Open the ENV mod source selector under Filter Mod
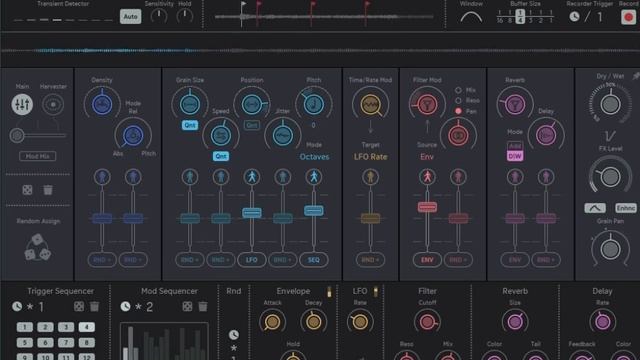 [427, 260]
